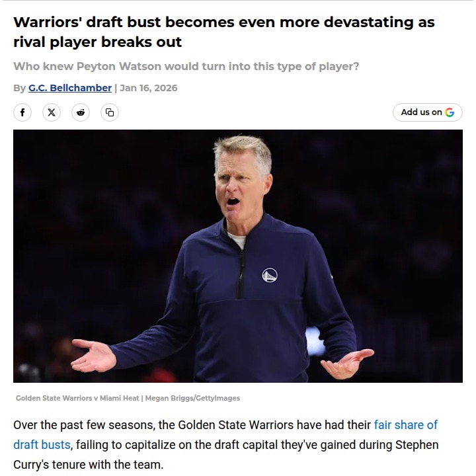
Task: Follow the 'fair share of' hyperlink
Action: click(405, 425)
